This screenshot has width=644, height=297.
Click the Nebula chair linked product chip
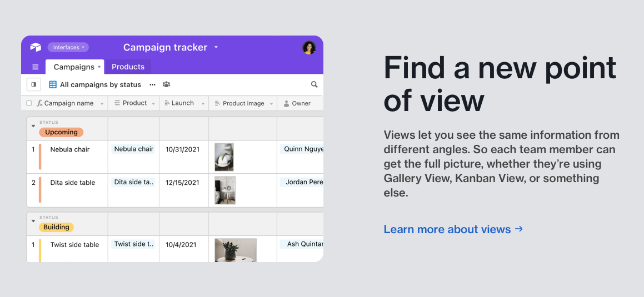(134, 149)
